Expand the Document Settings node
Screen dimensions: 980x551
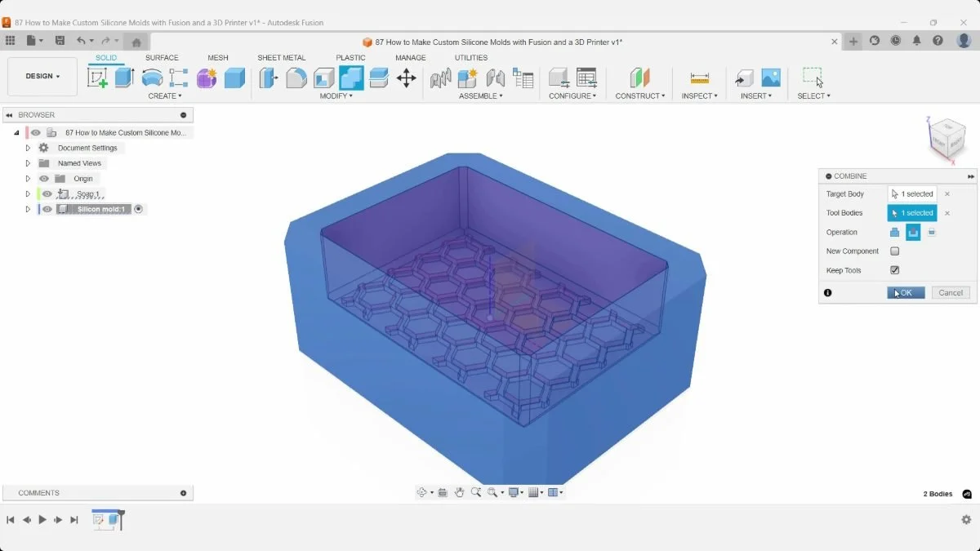pyautogui.click(x=28, y=148)
